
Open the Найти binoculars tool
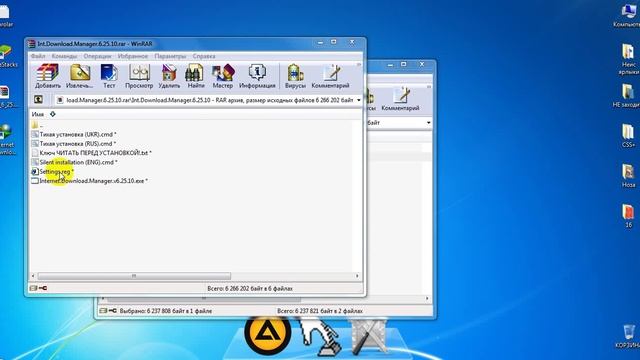click(196, 76)
